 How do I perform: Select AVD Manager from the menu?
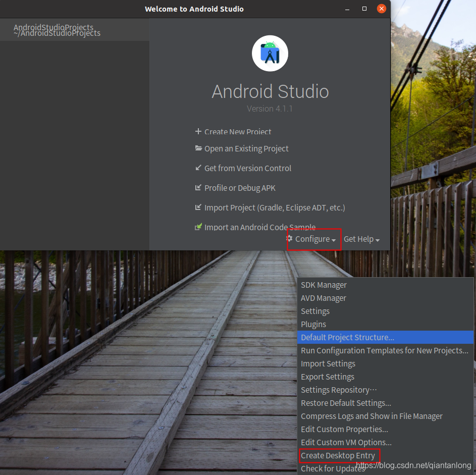[324, 298]
